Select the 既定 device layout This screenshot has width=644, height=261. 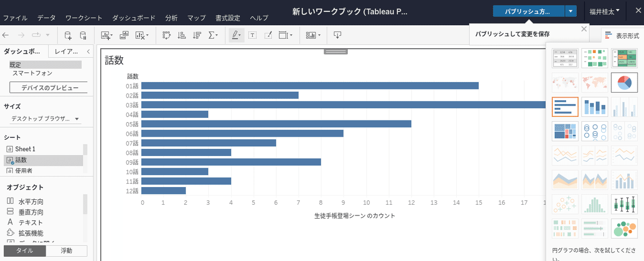click(x=45, y=64)
